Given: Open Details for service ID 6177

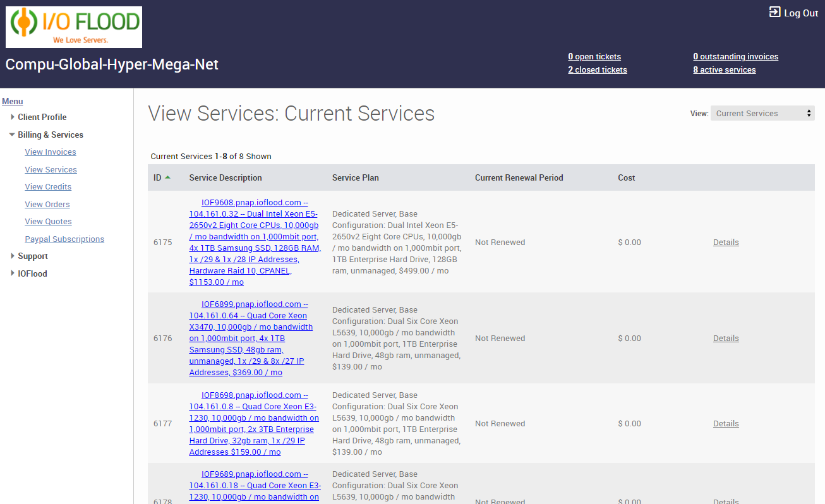Looking at the screenshot, I should click(726, 423).
